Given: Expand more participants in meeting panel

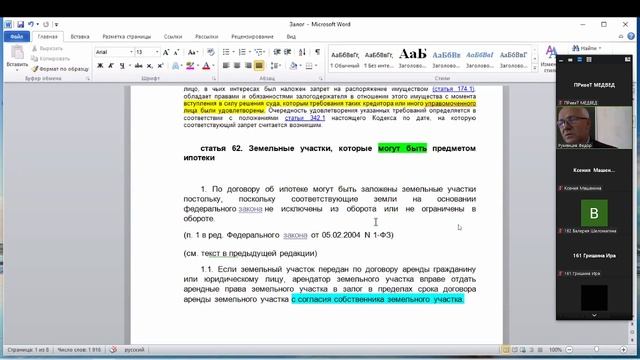Looking at the screenshot, I should [594, 315].
